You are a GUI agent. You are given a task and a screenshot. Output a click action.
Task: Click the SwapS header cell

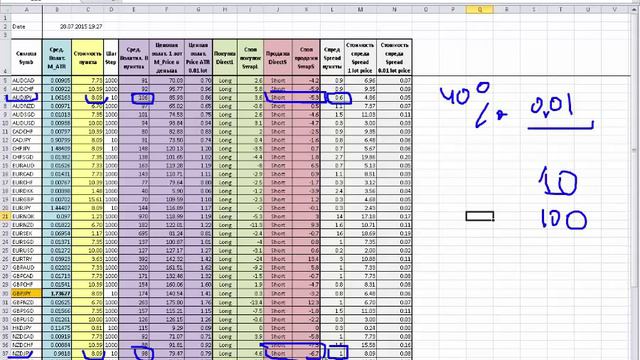coord(306,58)
